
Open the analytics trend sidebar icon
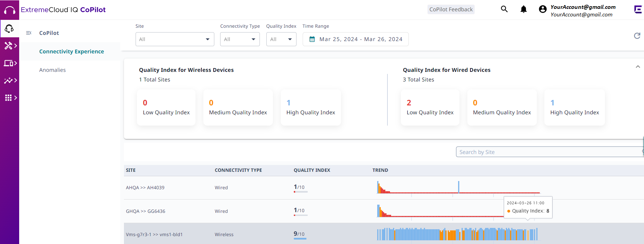[9, 80]
